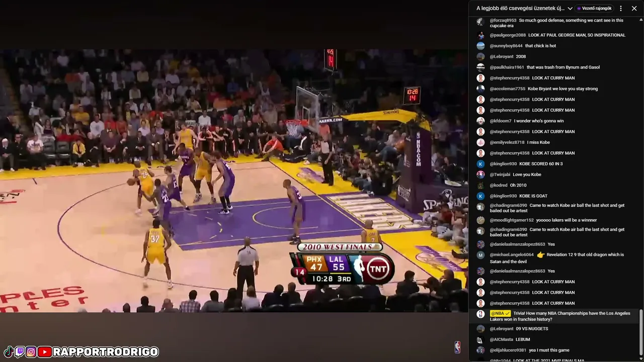Select the message 'that chick is hot'
The width and height of the screenshot is (644, 362).
click(x=540, y=46)
